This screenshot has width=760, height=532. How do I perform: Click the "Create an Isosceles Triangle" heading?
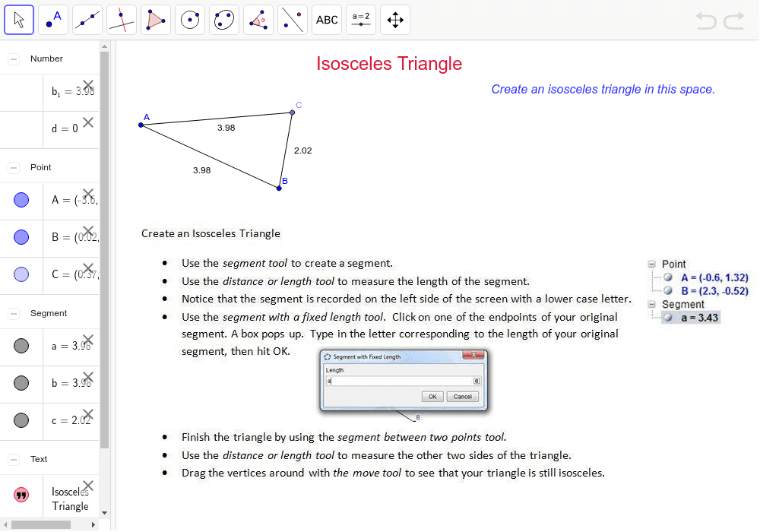point(211,233)
